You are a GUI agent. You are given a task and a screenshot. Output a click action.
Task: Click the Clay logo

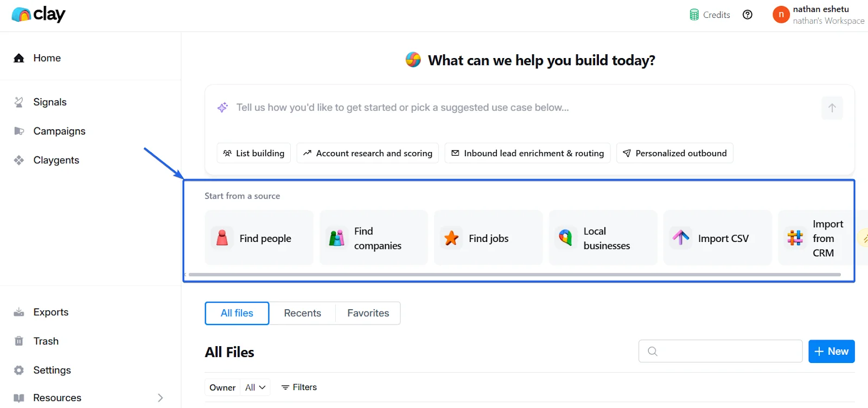tap(38, 15)
